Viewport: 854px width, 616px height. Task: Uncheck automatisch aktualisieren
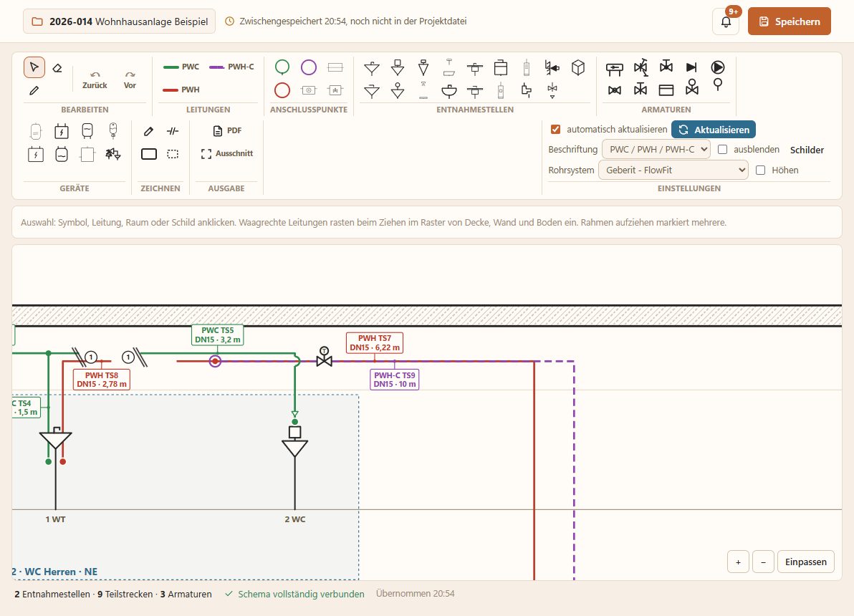pyautogui.click(x=555, y=129)
